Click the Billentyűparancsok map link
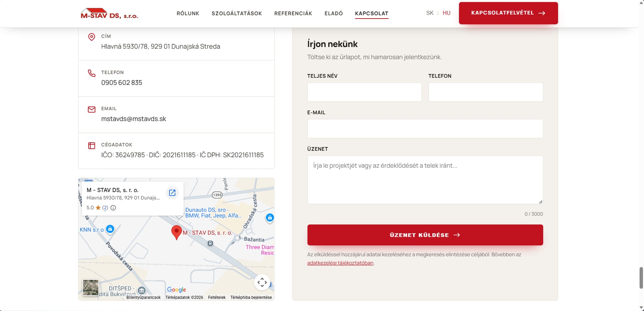Viewport: 644px width, 311px height. click(x=143, y=297)
